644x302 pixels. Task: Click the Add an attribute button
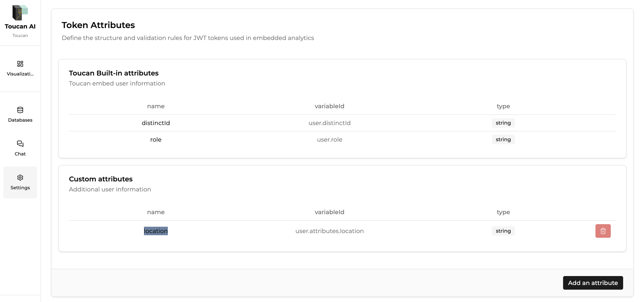click(593, 283)
